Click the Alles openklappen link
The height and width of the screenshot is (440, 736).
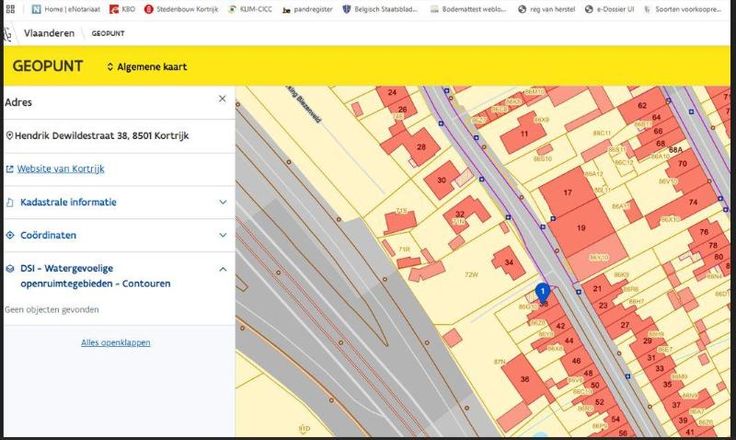point(115,343)
